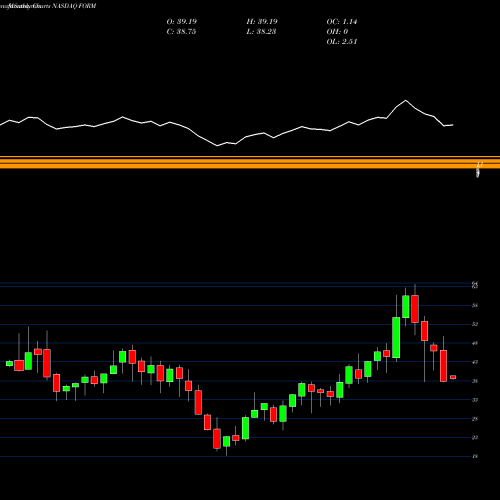Image resolution: width=500 pixels, height=500 pixels.
Task: Click the price axis label '33'
Action: pyautogui.click(x=475, y=400)
